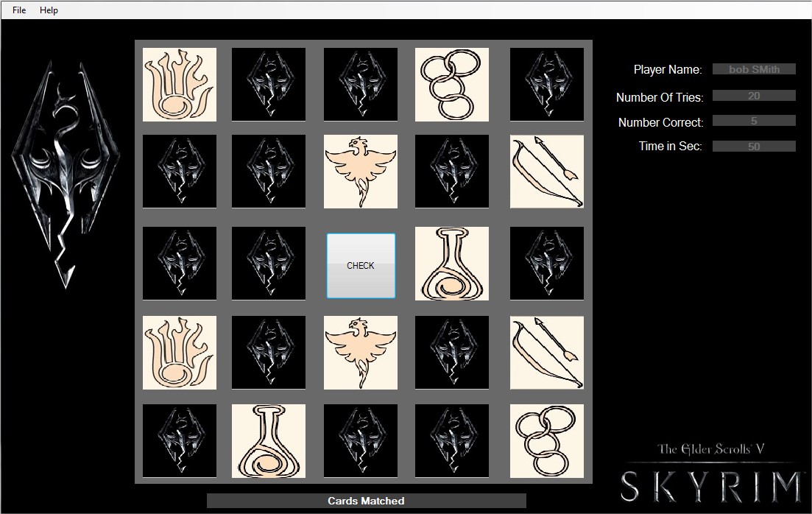Choose the bow and arrow card in the fourth row
812x514 pixels.
point(546,353)
